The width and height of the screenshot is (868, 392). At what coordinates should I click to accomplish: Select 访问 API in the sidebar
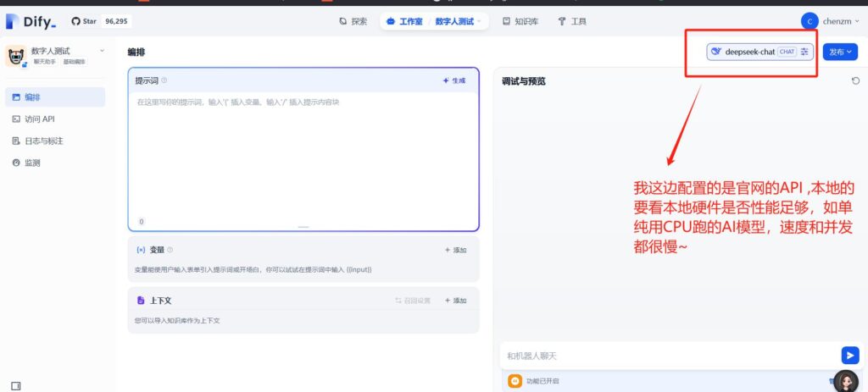(40, 119)
